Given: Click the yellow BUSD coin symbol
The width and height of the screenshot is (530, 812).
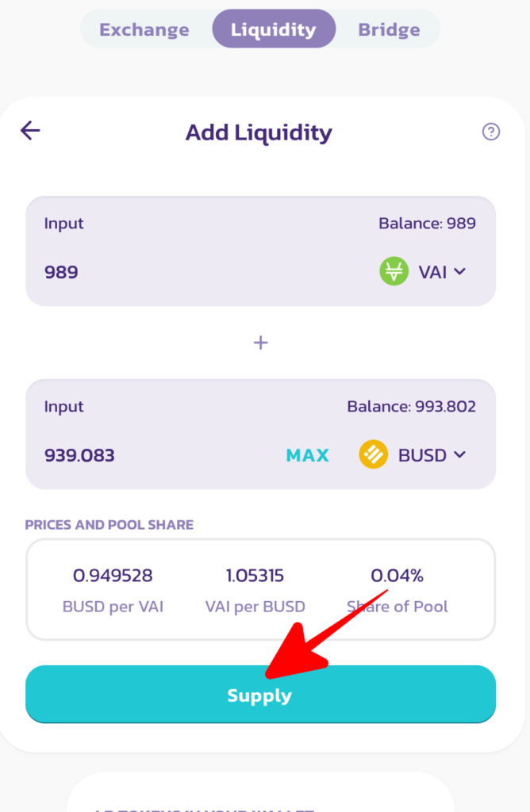Looking at the screenshot, I should point(373,454).
